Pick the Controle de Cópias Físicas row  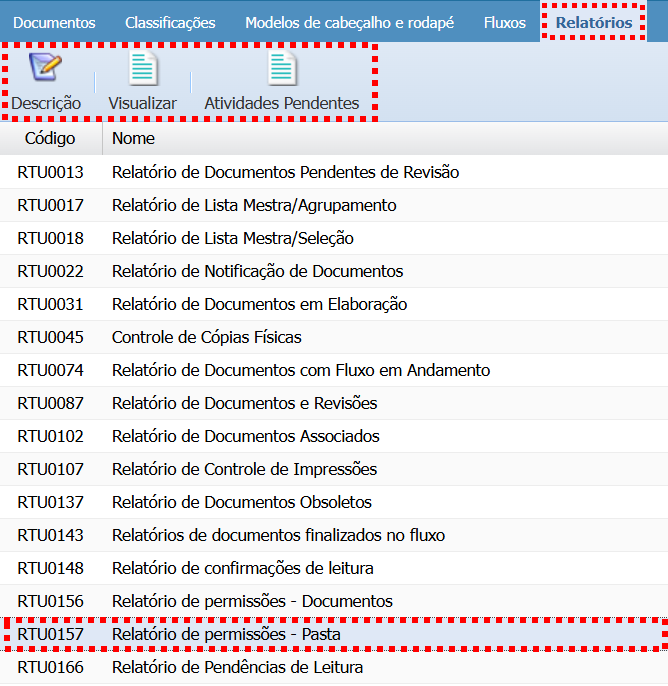[x=206, y=337]
